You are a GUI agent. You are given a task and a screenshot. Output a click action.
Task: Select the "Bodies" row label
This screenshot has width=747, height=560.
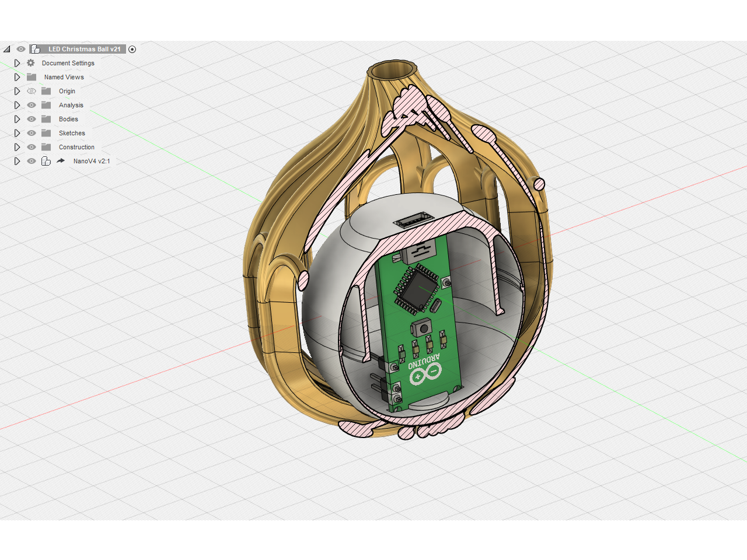coord(68,119)
